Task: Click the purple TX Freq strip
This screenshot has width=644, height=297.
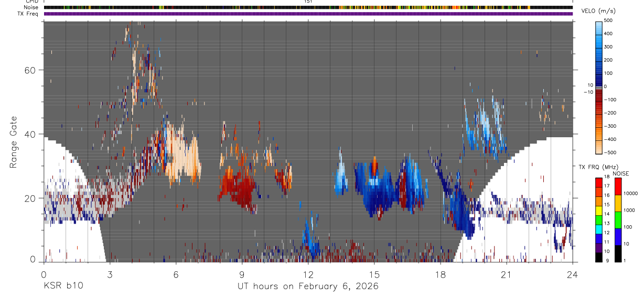Action: tap(308, 14)
